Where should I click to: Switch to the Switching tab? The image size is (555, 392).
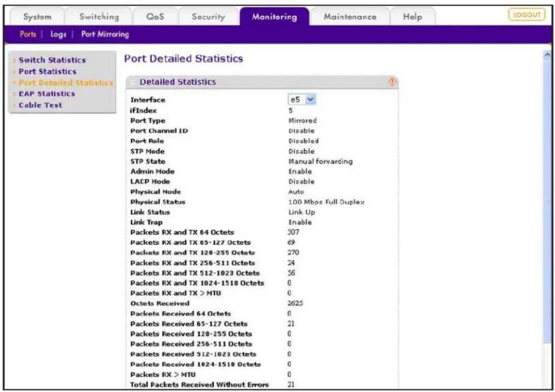[99, 17]
